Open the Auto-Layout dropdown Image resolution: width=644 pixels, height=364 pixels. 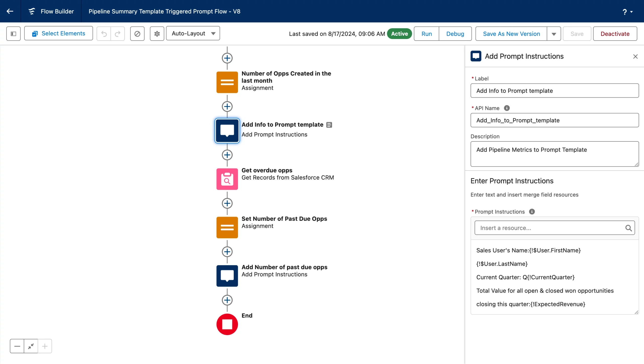tap(193, 33)
